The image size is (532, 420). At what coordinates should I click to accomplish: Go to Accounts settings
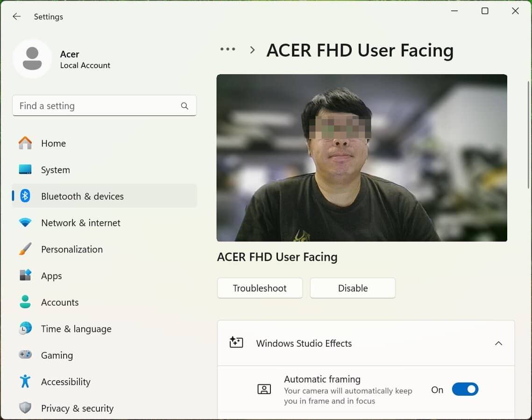(60, 302)
